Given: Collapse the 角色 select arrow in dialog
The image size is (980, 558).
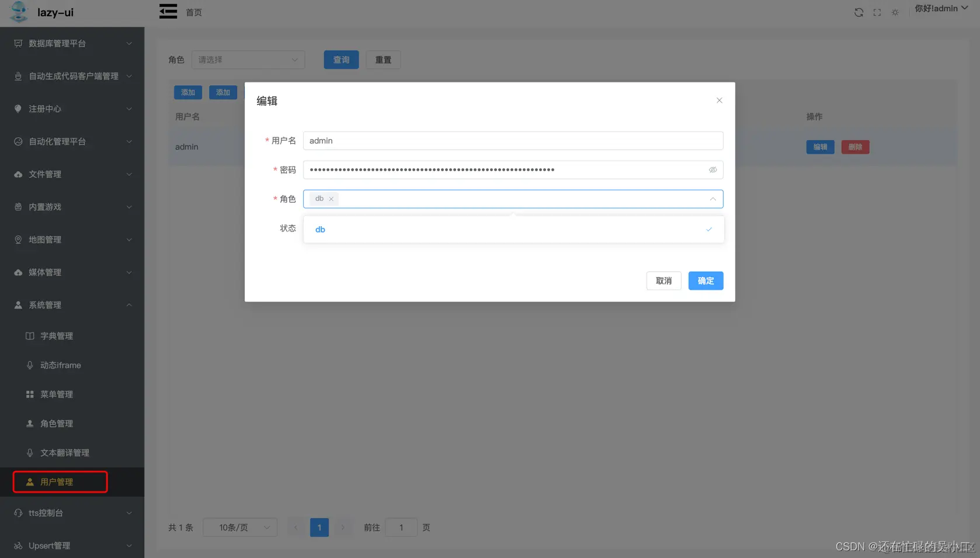Looking at the screenshot, I should click(x=713, y=199).
